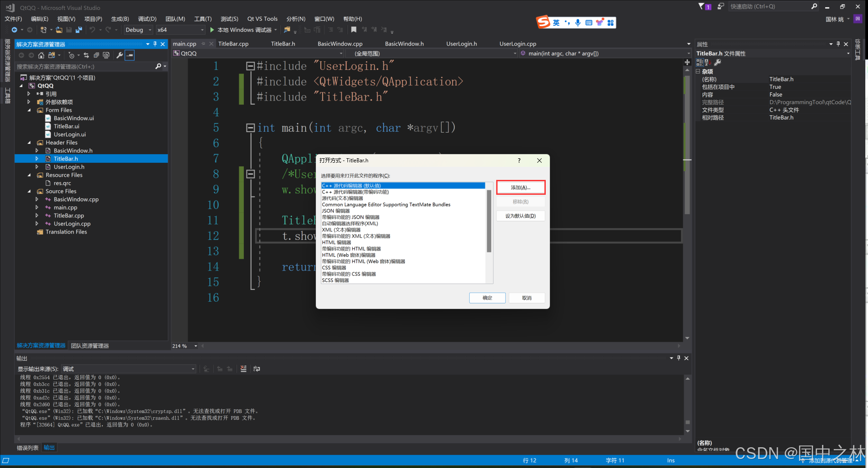Click Clear All icon in Output panel

243,369
